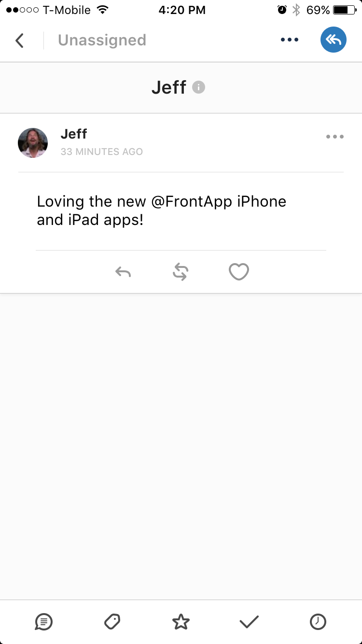Tap the blue reply-all button
Image resolution: width=362 pixels, height=644 pixels.
point(334,40)
